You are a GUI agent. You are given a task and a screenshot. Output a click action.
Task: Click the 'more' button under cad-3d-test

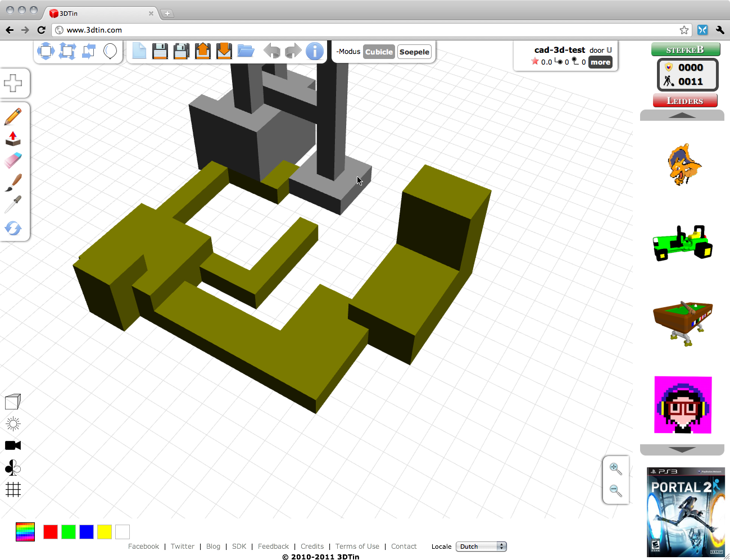(x=600, y=62)
